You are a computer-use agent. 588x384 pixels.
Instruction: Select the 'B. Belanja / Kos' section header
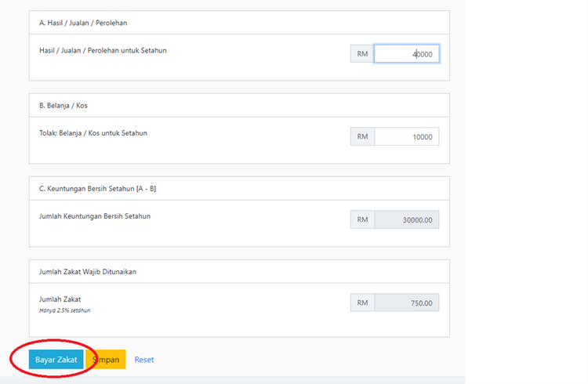pyautogui.click(x=64, y=106)
